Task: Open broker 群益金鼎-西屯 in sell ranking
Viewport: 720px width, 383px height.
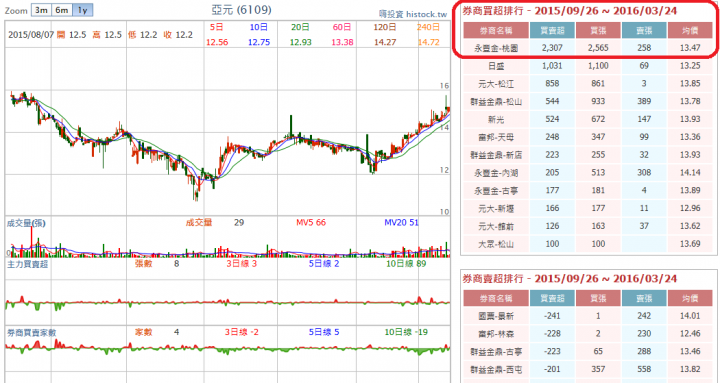Action: [x=495, y=370]
